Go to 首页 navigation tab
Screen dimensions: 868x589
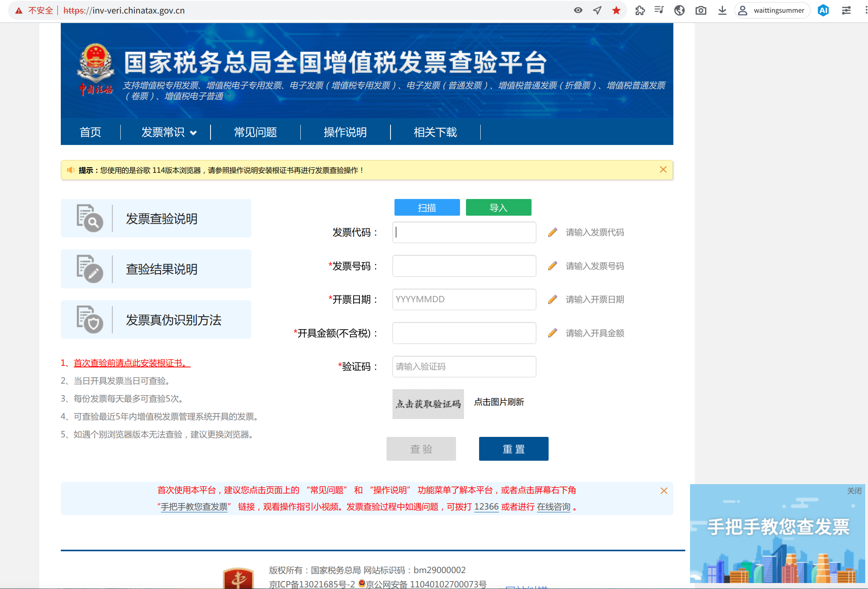click(x=91, y=132)
